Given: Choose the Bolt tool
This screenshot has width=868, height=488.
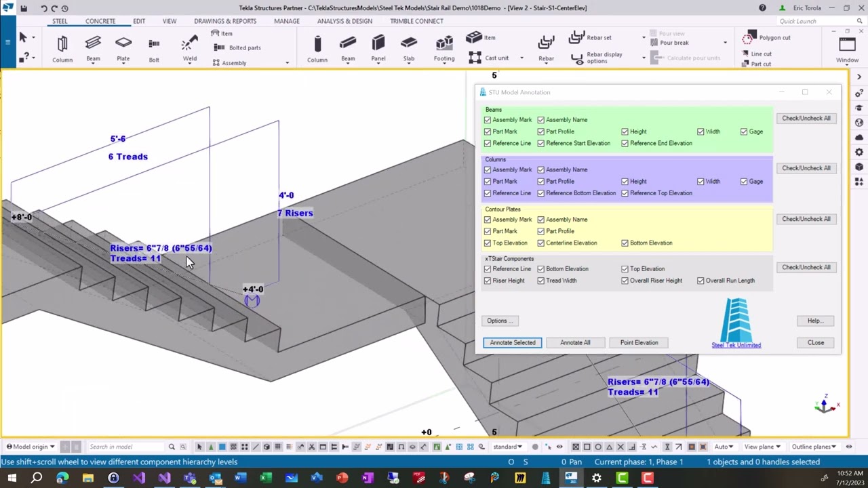Looking at the screenshot, I should pyautogui.click(x=154, y=49).
